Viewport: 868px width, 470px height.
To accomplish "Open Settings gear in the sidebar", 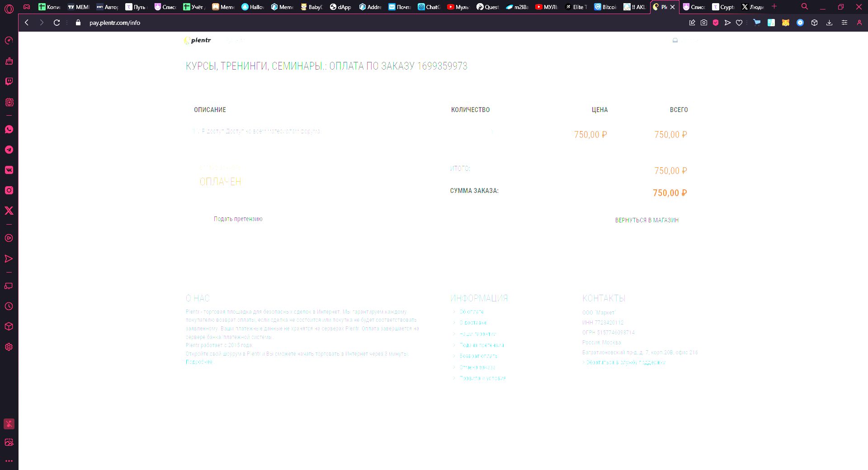I will pos(9,347).
